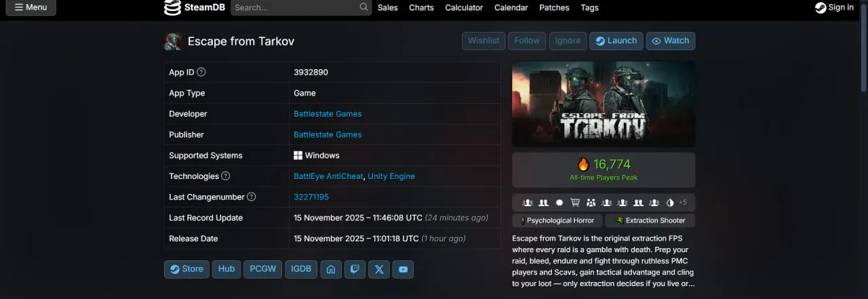The height and width of the screenshot is (299, 868).
Task: Open the community Hub button
Action: pyautogui.click(x=226, y=269)
